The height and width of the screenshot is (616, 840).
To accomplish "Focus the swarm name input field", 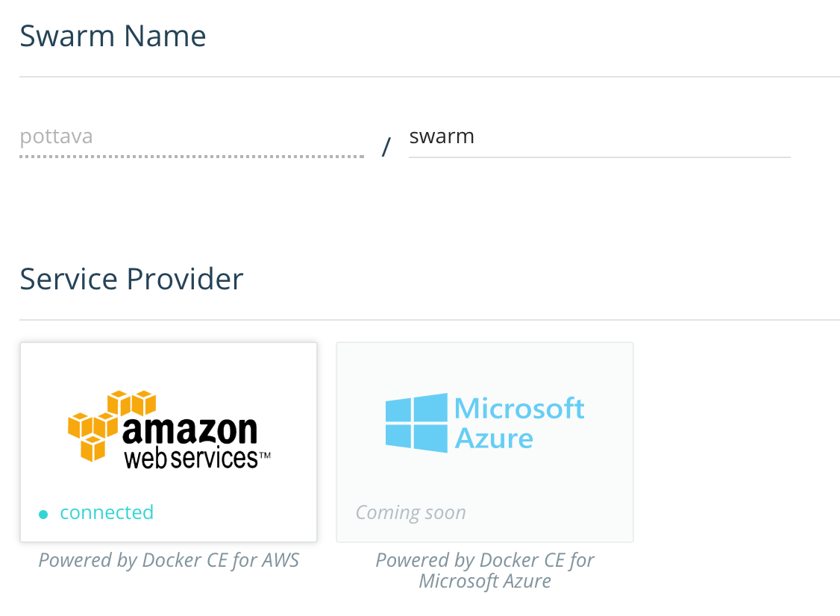I will tap(600, 138).
